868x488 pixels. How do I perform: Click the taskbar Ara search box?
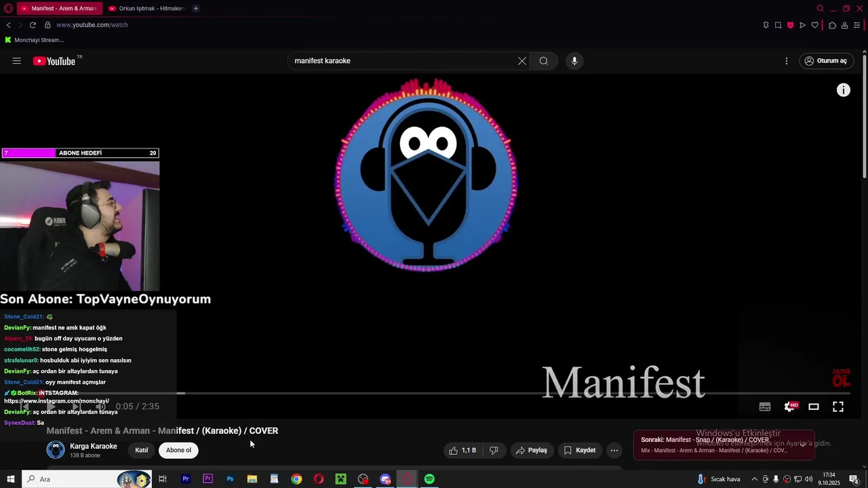pos(87,479)
